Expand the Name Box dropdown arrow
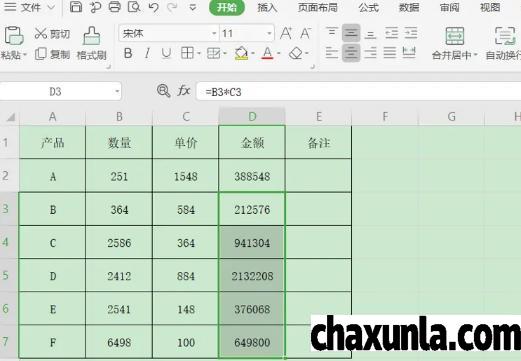521x361 pixels. [x=117, y=91]
